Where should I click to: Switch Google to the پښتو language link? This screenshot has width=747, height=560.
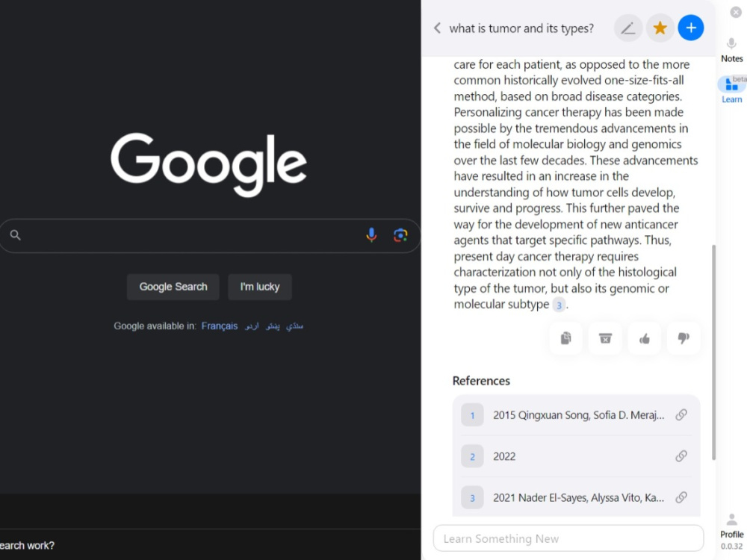(273, 326)
